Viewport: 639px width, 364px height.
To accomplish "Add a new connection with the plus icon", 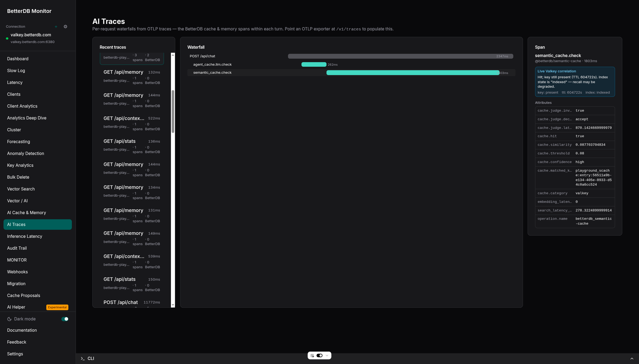I will point(56,27).
